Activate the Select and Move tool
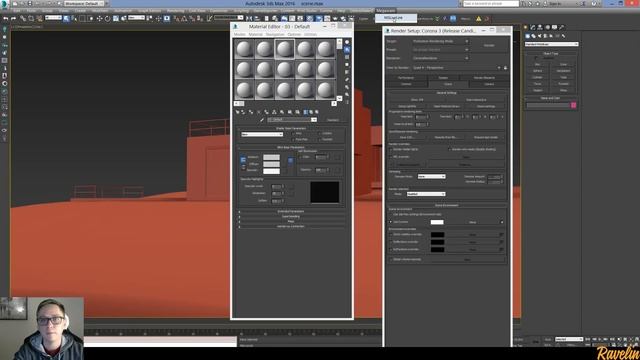Viewport: 640px width, 360px height. [x=99, y=18]
